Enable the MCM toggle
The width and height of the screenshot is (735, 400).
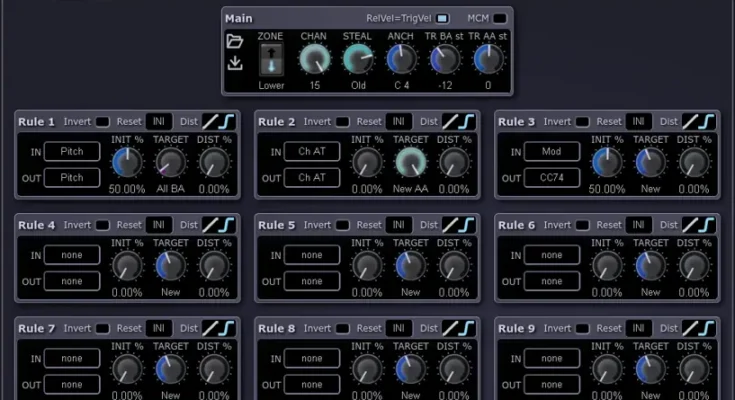tap(500, 18)
